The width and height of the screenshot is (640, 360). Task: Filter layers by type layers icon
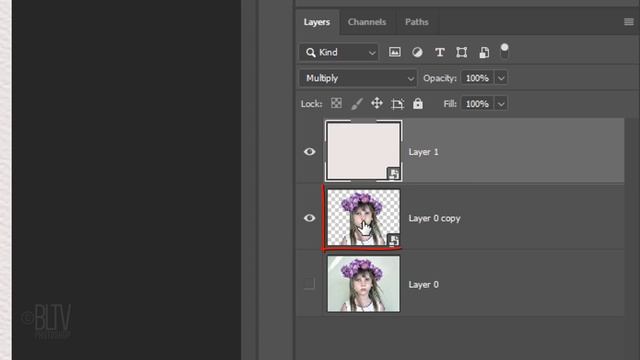pos(440,52)
